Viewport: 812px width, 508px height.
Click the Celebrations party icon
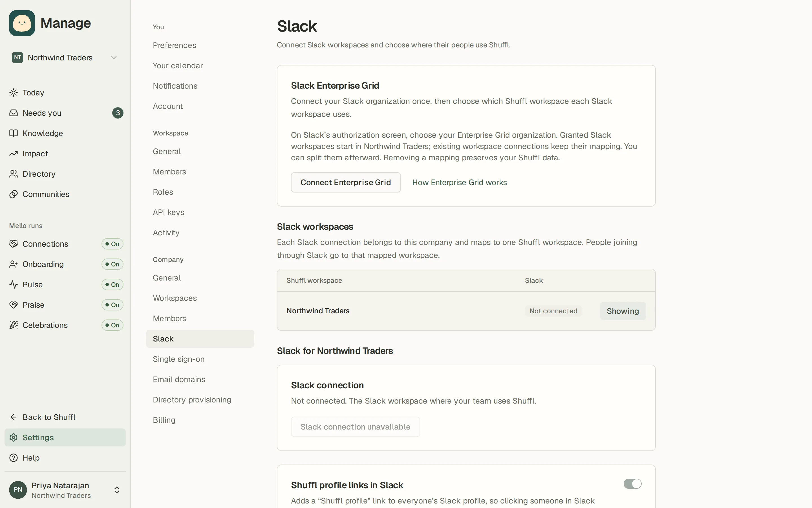coord(14,325)
